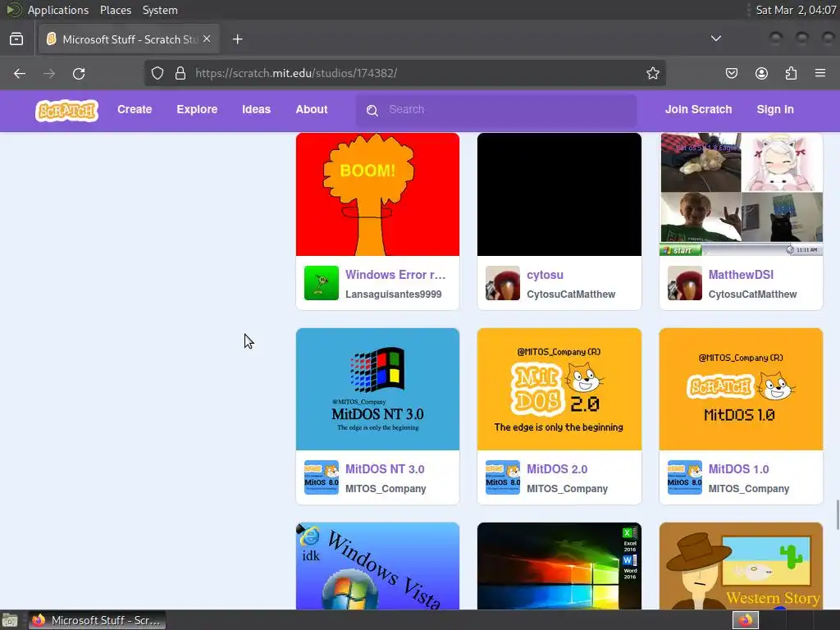This screenshot has width=840, height=630.
Task: Open the extensions puzzle icon
Action: (x=791, y=73)
